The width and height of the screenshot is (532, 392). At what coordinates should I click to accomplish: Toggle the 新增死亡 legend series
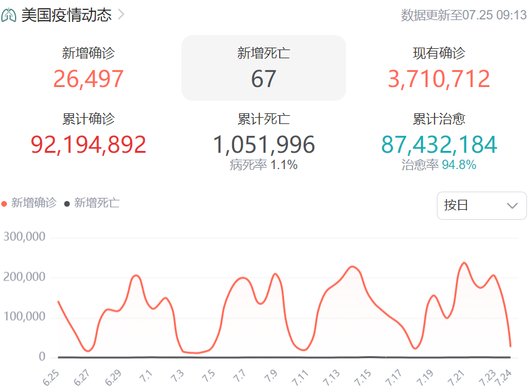point(92,203)
